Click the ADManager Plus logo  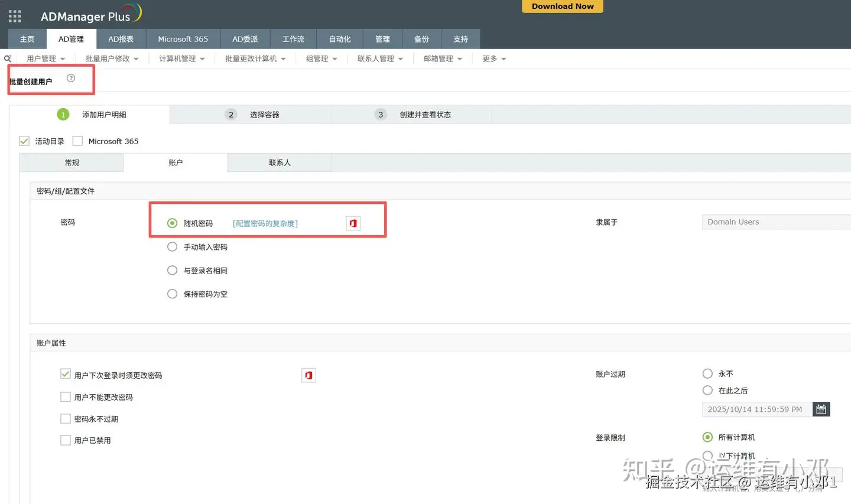point(90,15)
